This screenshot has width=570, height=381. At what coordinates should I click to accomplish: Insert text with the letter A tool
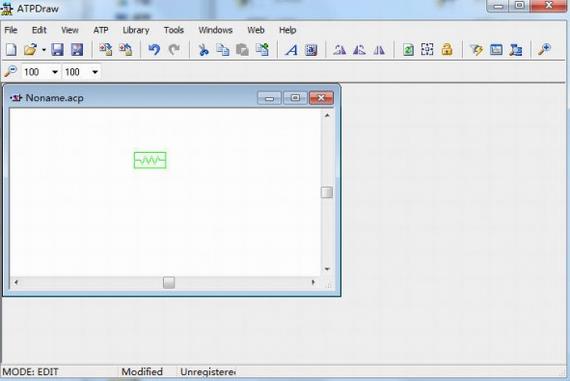(x=291, y=49)
